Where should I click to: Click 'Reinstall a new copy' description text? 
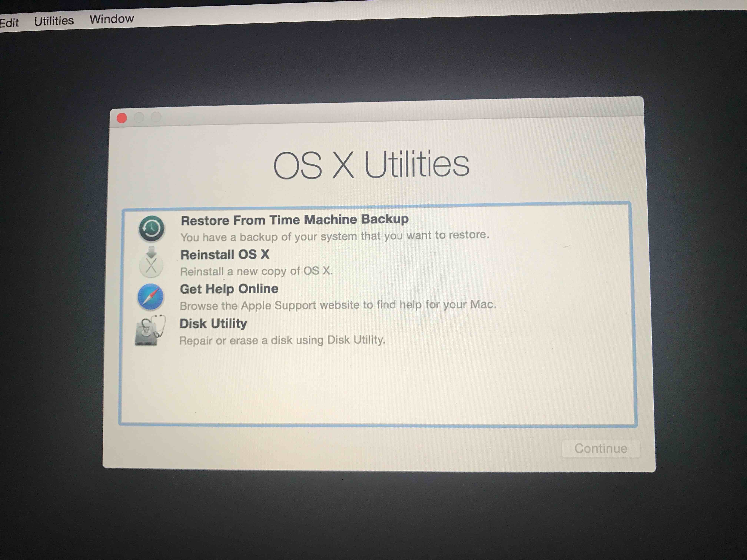point(256,271)
